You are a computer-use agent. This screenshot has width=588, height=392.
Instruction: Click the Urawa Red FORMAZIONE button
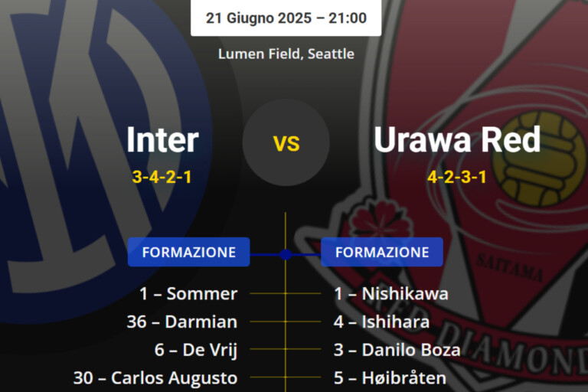point(382,252)
